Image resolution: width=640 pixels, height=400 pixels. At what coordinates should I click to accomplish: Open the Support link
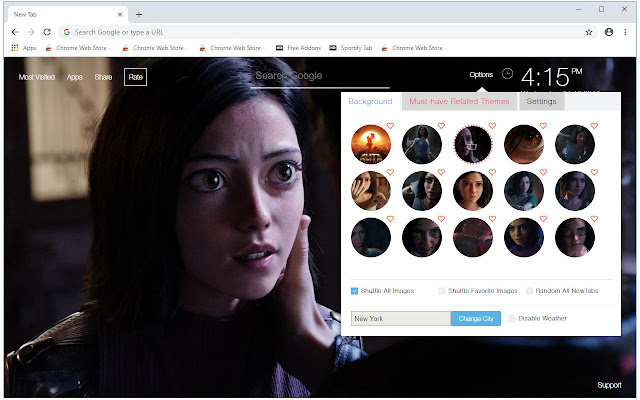609,385
